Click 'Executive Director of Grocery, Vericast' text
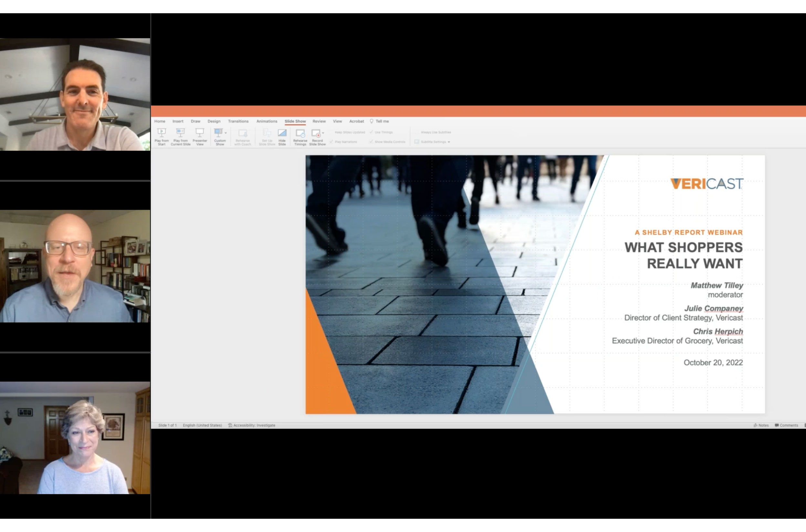Screen dimensions: 806x532 coord(677,341)
